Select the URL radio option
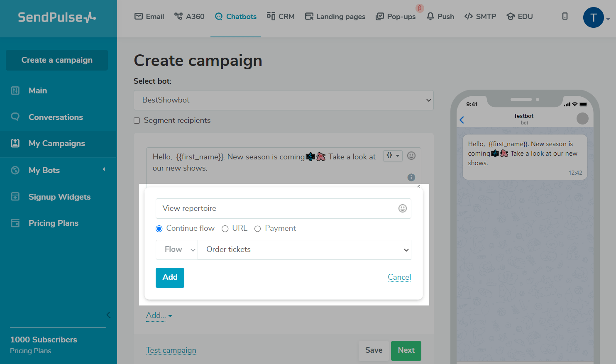This screenshot has height=364, width=616. (x=225, y=229)
